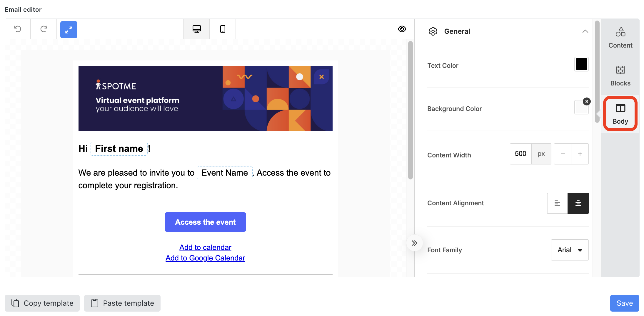The image size is (644, 316).
Task: Click the Paste template button
Action: coord(122,303)
